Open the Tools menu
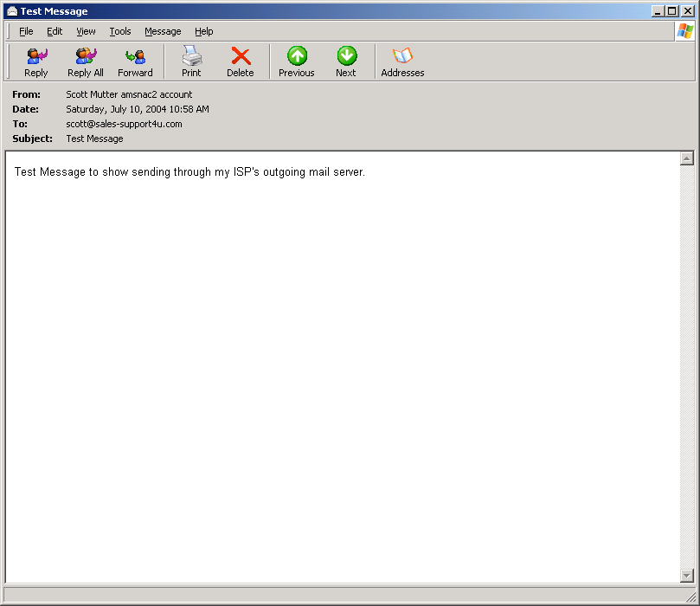 click(120, 31)
